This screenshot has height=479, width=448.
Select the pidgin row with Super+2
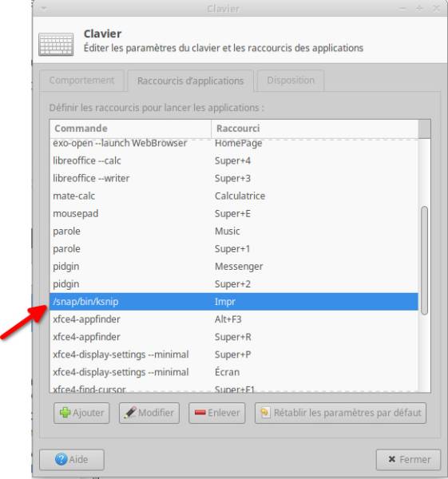(234, 284)
